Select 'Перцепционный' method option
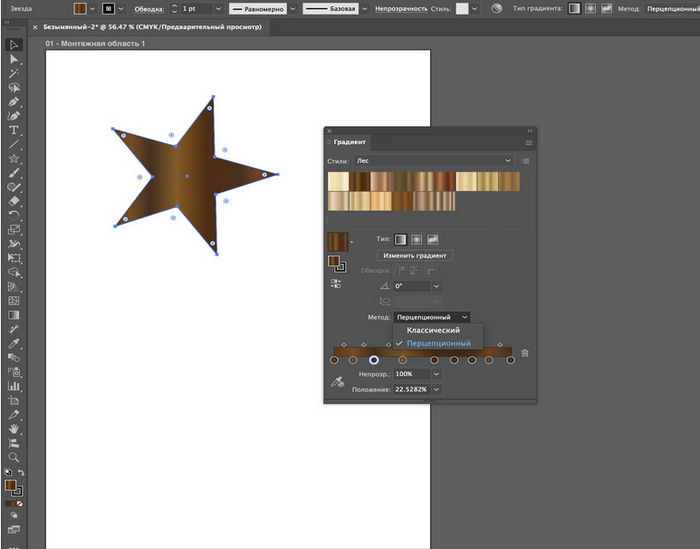The width and height of the screenshot is (700, 549). coord(438,343)
